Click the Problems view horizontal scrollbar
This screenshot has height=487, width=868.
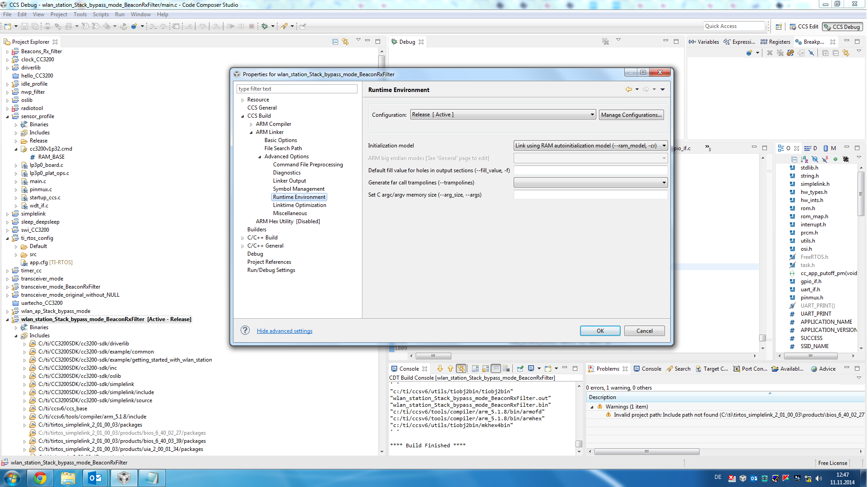(646, 451)
